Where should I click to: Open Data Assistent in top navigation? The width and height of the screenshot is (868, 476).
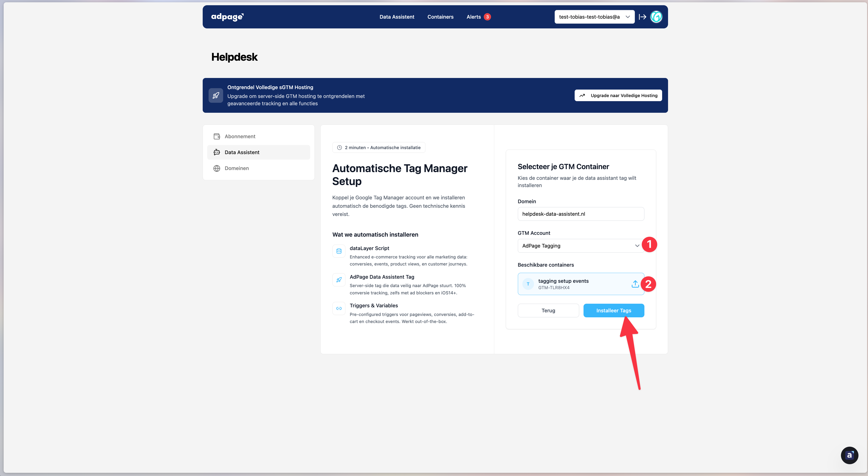click(x=397, y=17)
